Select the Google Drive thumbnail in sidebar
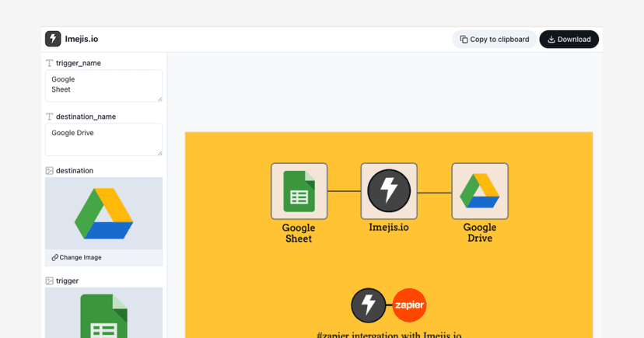Image resolution: width=644 pixels, height=338 pixels. [103, 213]
